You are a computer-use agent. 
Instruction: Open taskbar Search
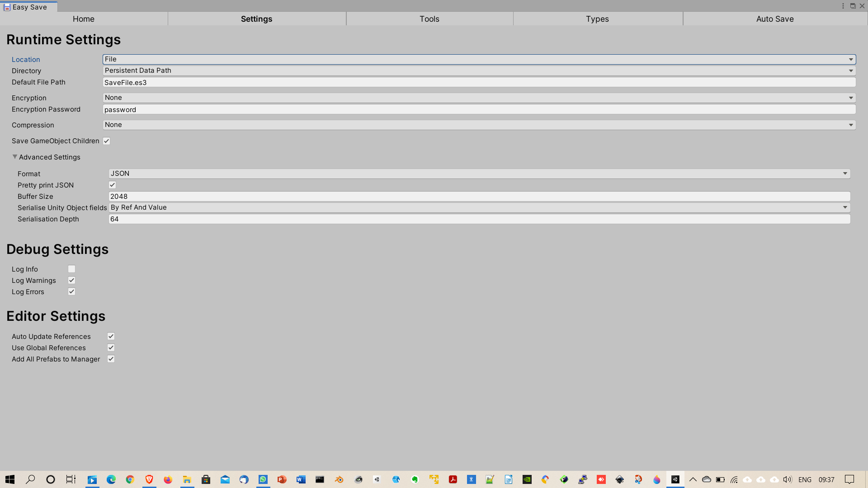click(x=30, y=479)
